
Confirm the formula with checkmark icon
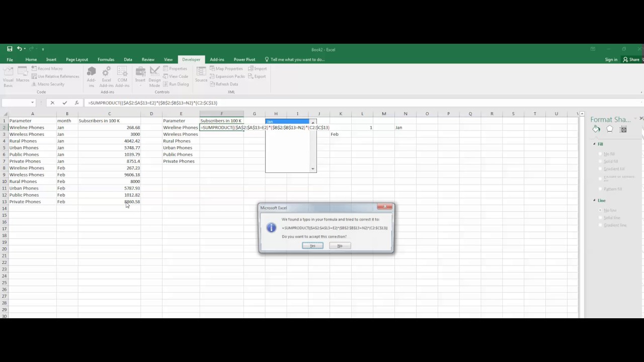click(x=64, y=103)
